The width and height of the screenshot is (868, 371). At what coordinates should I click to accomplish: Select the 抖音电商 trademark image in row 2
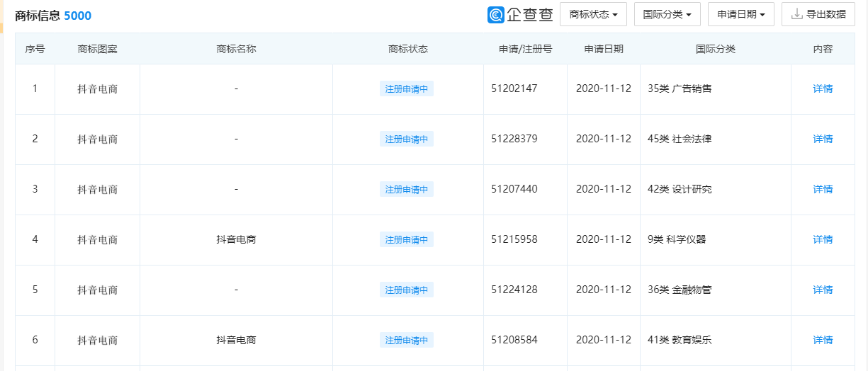(98, 139)
